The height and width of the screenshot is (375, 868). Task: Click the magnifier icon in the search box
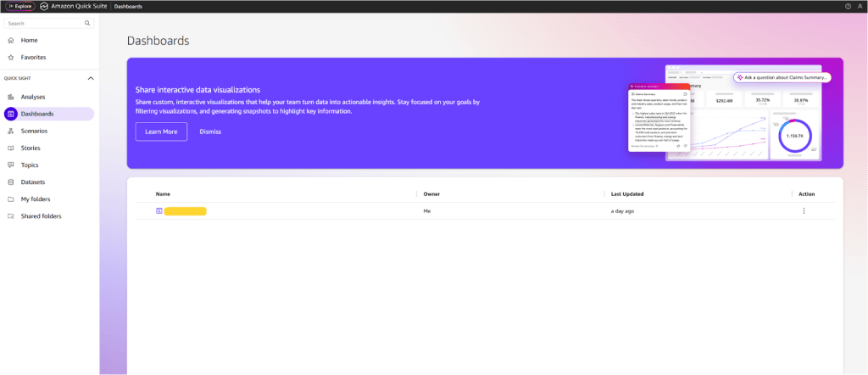pos(87,24)
